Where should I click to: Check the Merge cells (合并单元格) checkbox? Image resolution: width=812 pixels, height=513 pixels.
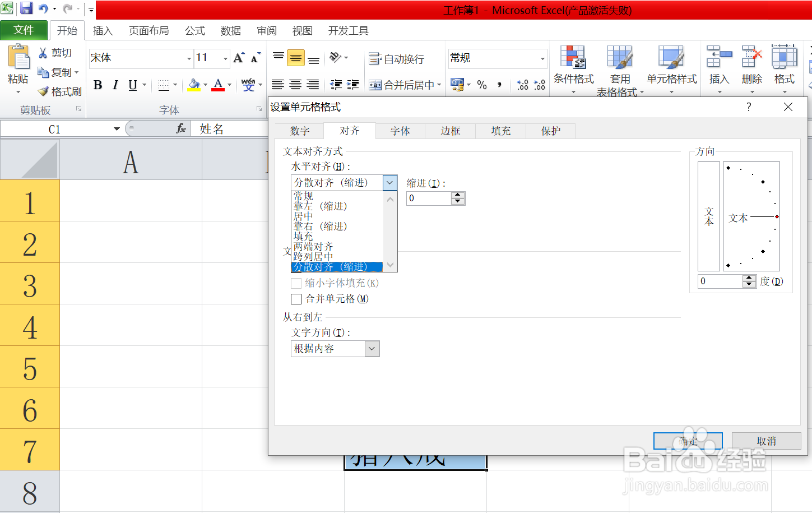click(296, 299)
